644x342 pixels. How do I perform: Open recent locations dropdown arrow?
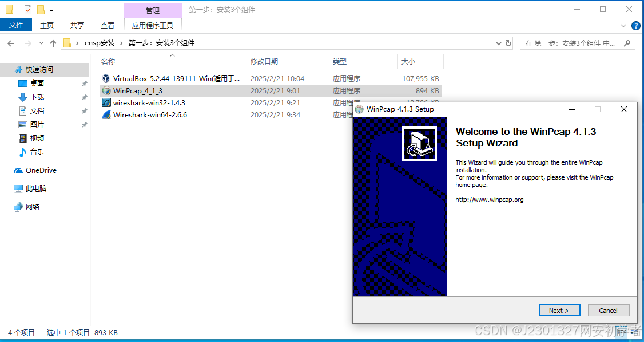[41, 43]
